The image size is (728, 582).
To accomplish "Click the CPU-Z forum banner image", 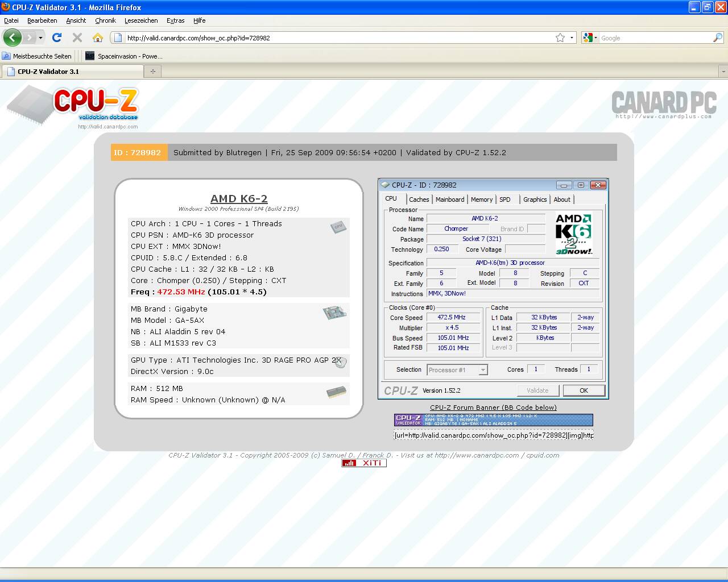I will pos(493,420).
